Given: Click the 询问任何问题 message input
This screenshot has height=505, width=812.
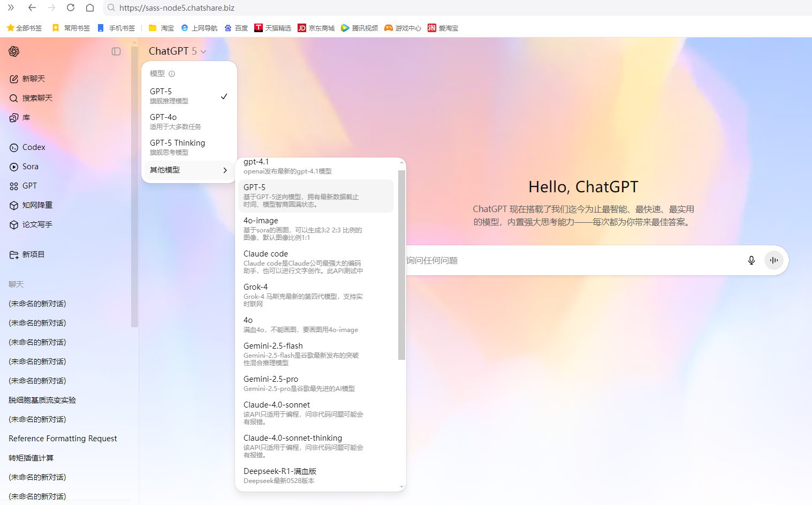Looking at the screenshot, I should coord(573,260).
